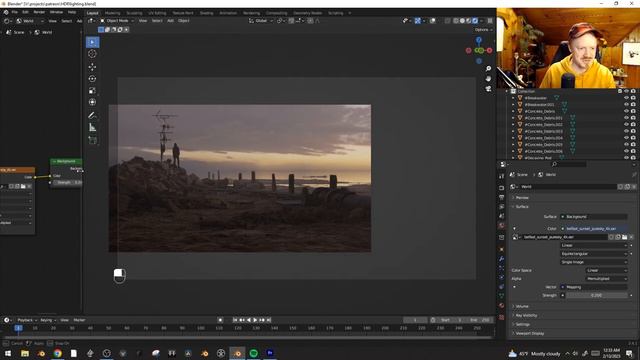Click the timeline play button
The width and height of the screenshot is (640, 360).
click(x=255, y=320)
